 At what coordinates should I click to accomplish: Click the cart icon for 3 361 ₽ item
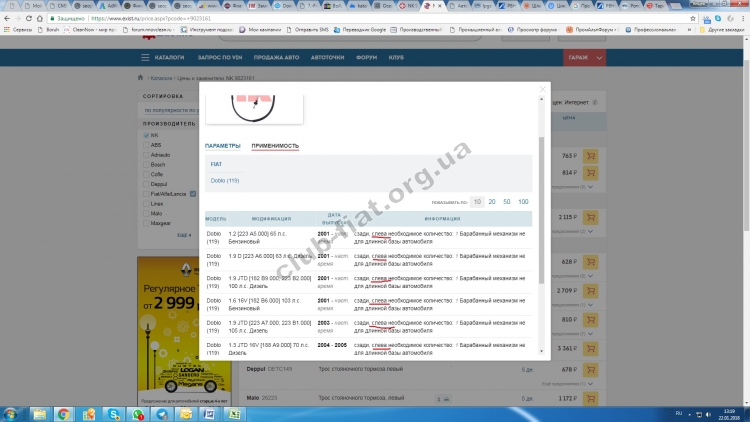tap(590, 349)
